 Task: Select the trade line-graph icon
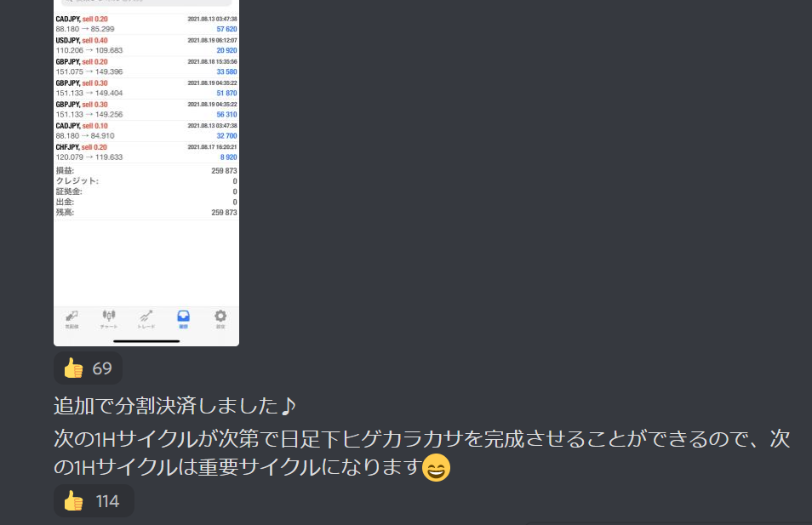(x=146, y=319)
